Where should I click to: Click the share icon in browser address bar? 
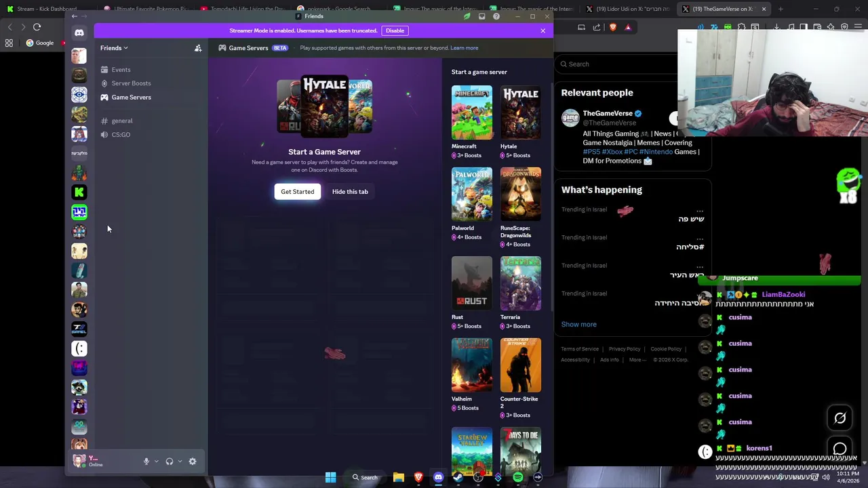597,27
